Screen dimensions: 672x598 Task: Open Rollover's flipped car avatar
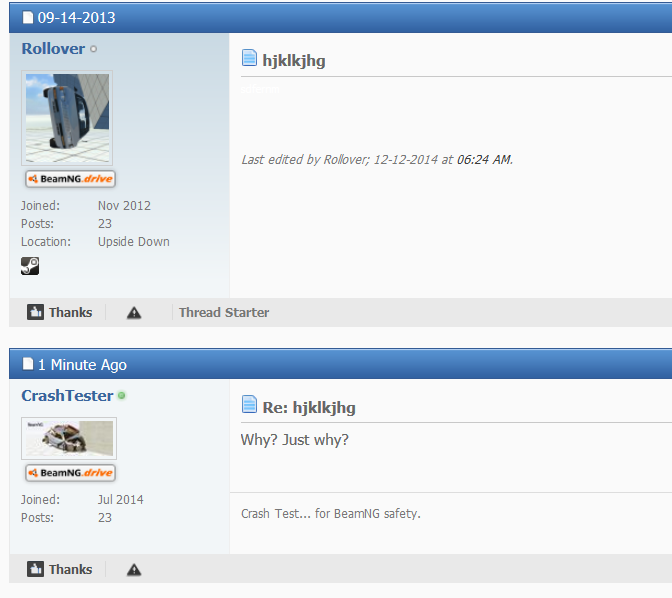(67, 118)
